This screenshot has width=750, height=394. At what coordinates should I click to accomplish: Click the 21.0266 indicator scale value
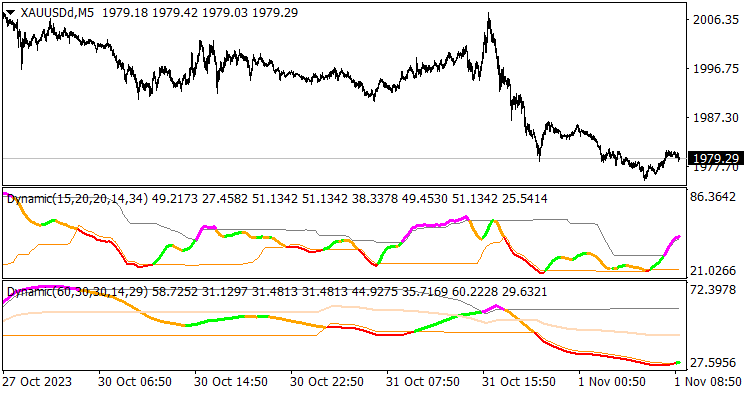click(x=712, y=271)
